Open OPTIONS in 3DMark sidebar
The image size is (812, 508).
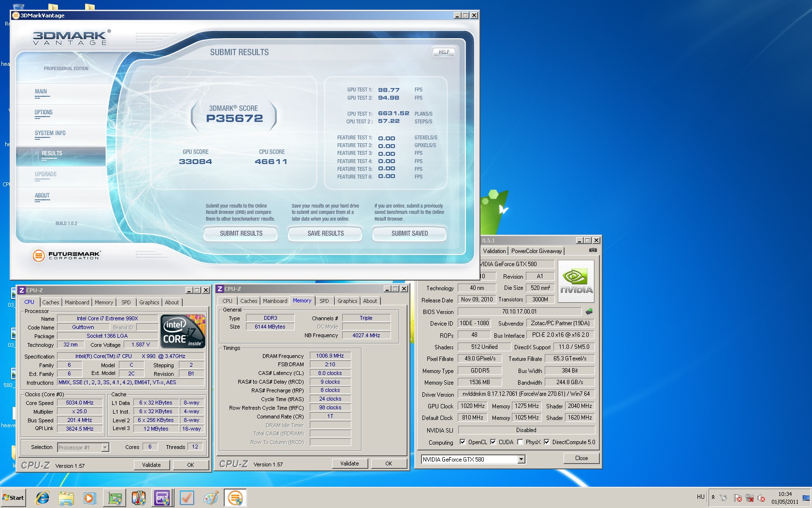pos(43,112)
